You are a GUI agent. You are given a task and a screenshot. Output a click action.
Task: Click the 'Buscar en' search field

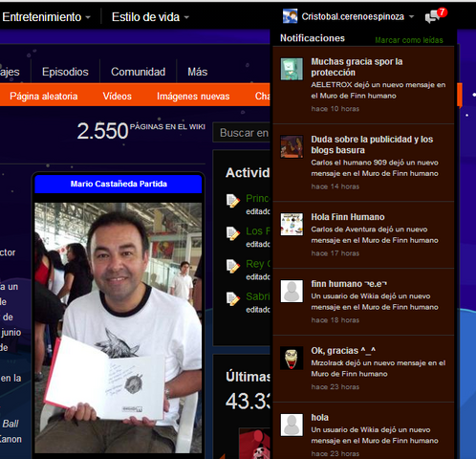click(x=242, y=132)
